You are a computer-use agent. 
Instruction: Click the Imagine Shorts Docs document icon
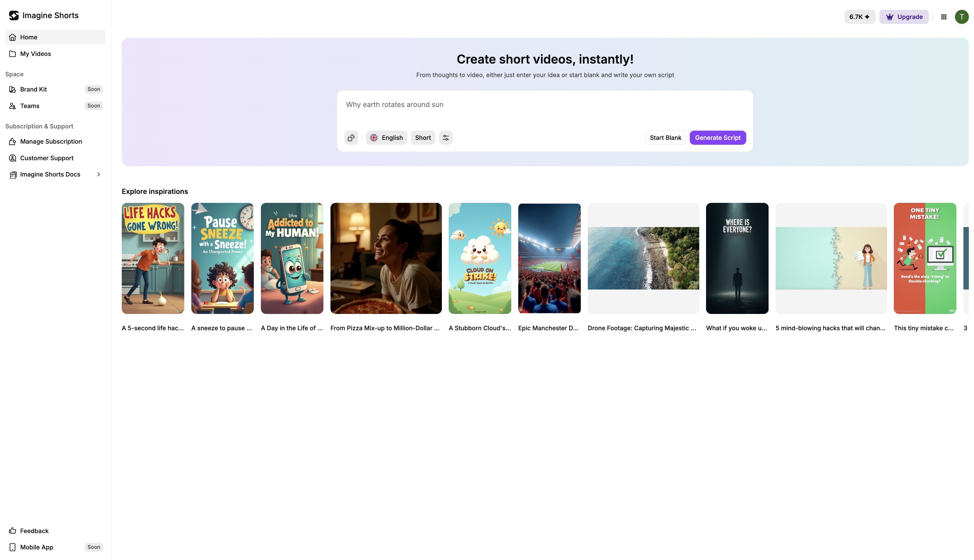pos(13,175)
